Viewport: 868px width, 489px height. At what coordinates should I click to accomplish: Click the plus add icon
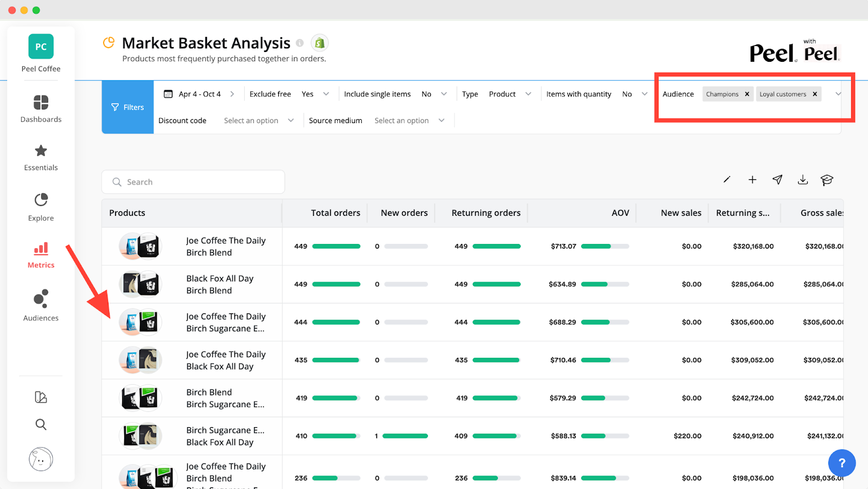coord(752,179)
